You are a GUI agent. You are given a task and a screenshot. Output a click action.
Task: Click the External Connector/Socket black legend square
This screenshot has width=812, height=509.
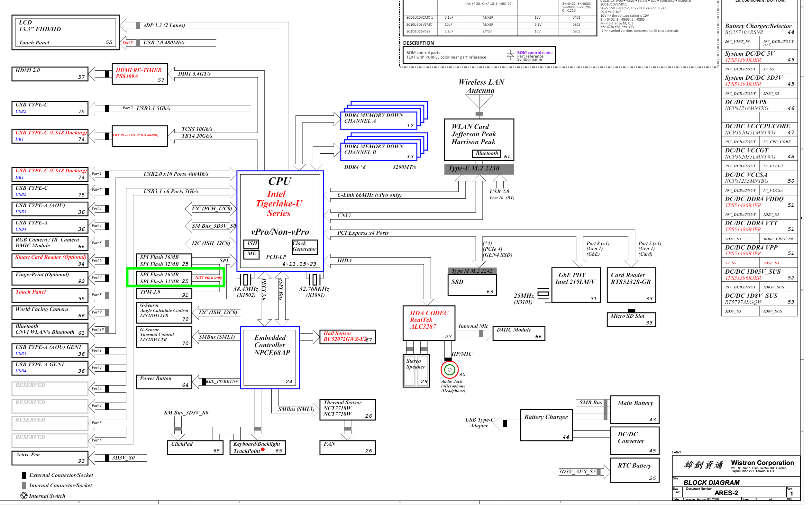click(x=24, y=475)
